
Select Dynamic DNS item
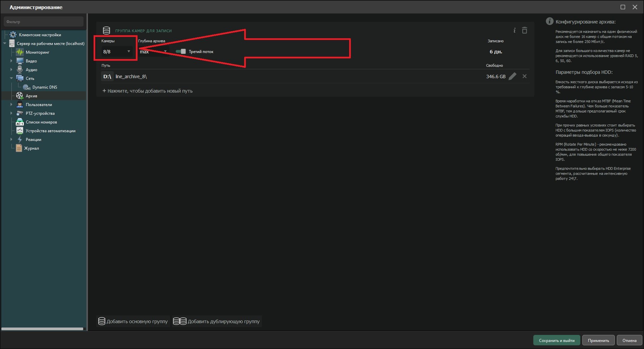(45, 87)
